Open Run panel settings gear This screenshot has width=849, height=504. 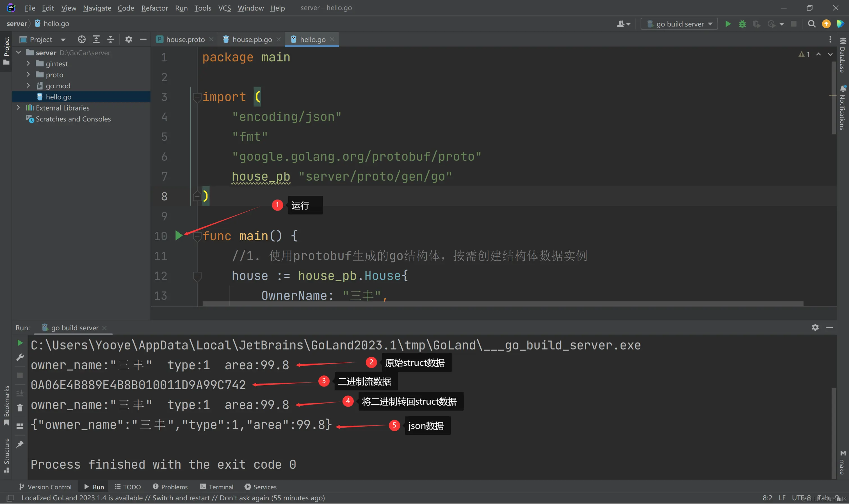click(815, 327)
